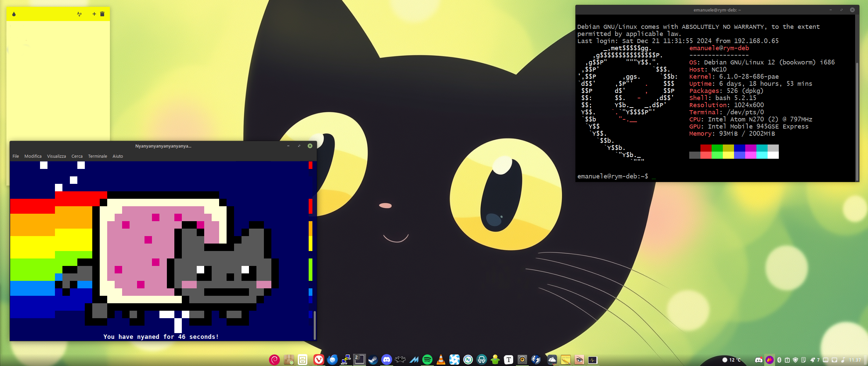Launch the eye image viewer icon
Viewport: 868px width, 366px height.
tap(579, 360)
